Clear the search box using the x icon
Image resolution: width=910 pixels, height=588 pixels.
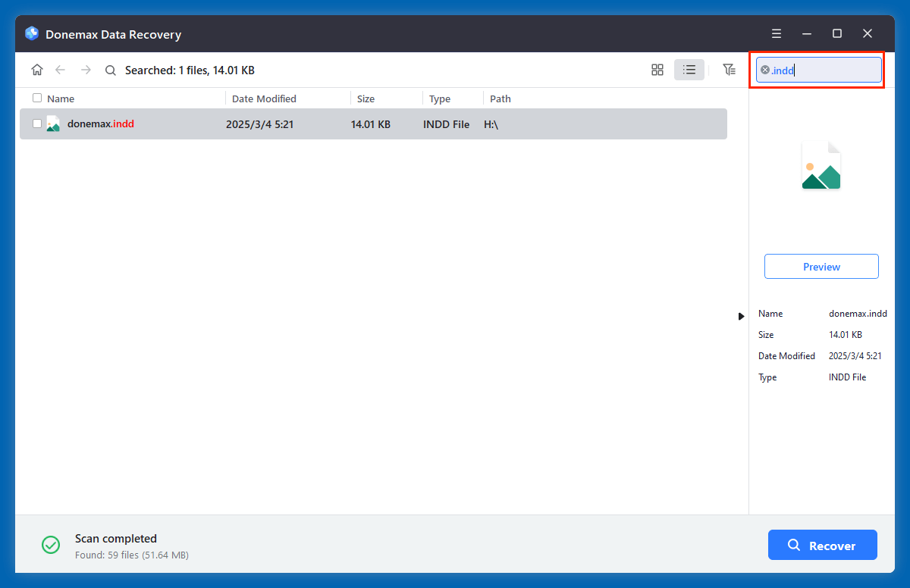(x=767, y=70)
